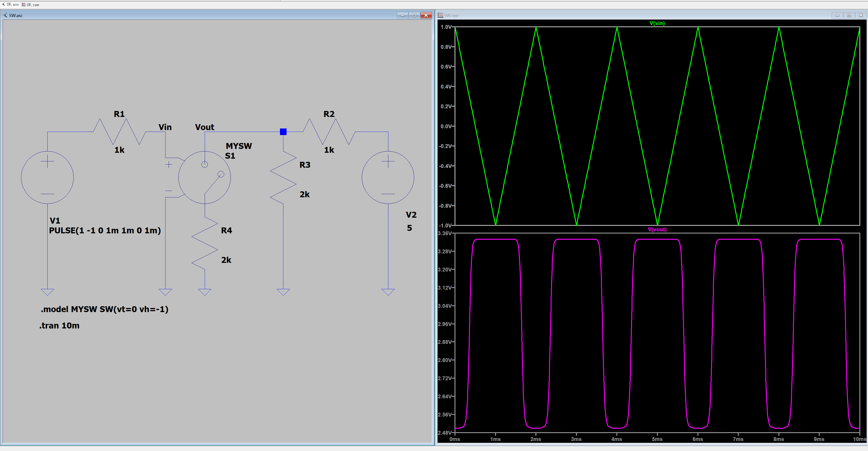Click the .model MYSW SPICE directive text
The image size is (868, 451).
pos(105,309)
